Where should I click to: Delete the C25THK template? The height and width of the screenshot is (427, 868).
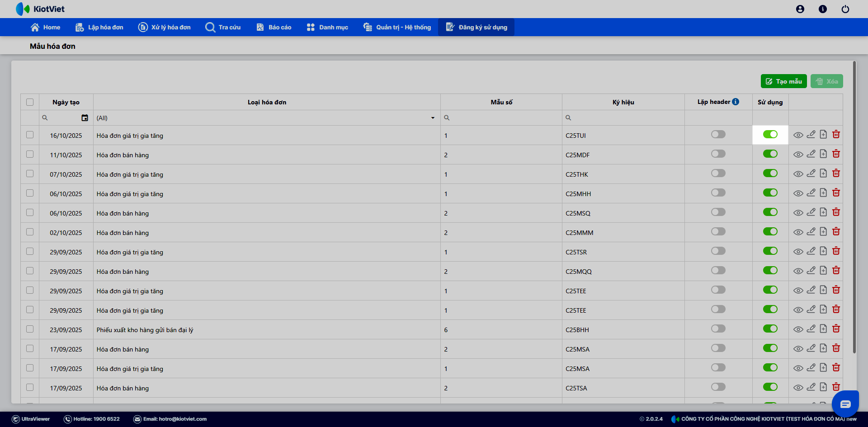[836, 173]
